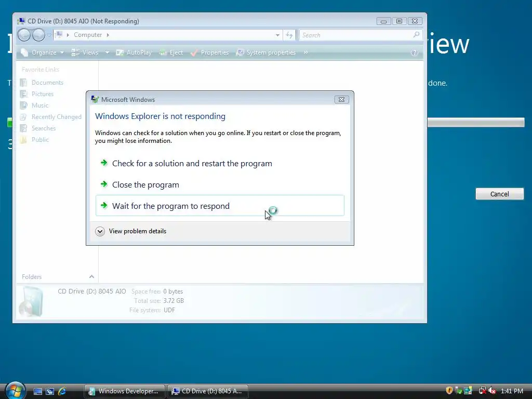Click the breadcrumb arrow after Computer
The width and height of the screenshot is (532, 399).
point(108,35)
